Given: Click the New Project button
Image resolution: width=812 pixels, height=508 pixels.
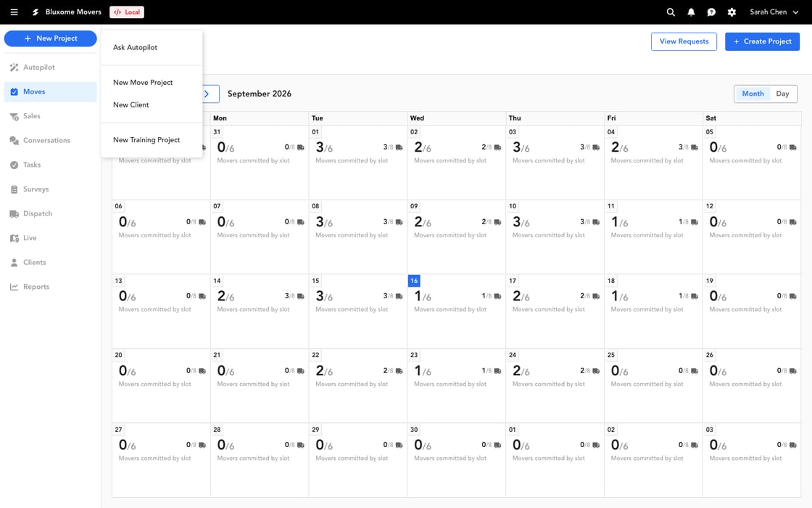Looking at the screenshot, I should 50,38.
